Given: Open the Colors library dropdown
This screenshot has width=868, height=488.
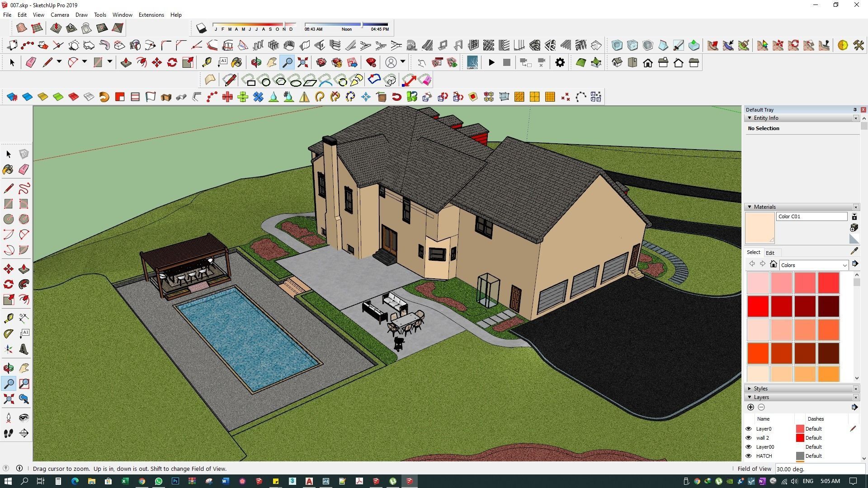Looking at the screenshot, I should coord(813,265).
